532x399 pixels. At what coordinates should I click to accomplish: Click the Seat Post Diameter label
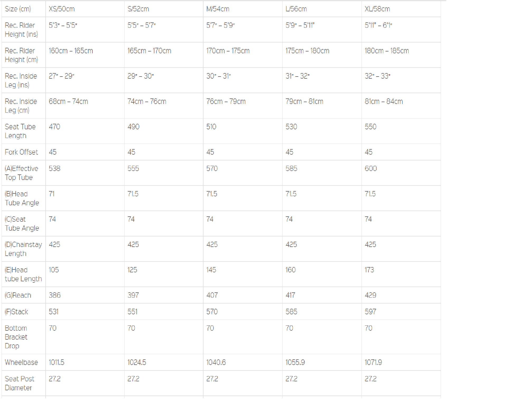20,383
